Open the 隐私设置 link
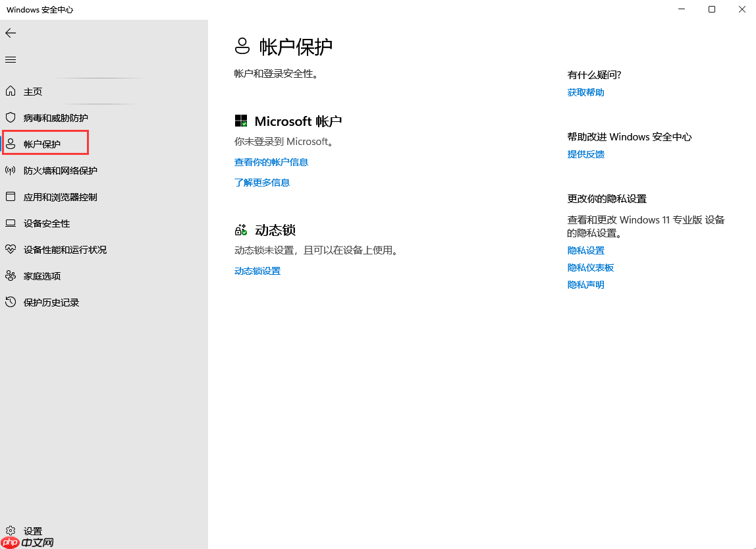Viewport: 756px width, 549px height. pyautogui.click(x=585, y=250)
